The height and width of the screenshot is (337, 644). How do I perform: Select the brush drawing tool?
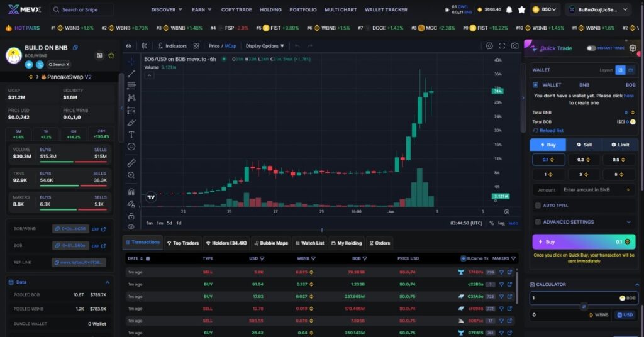click(131, 123)
